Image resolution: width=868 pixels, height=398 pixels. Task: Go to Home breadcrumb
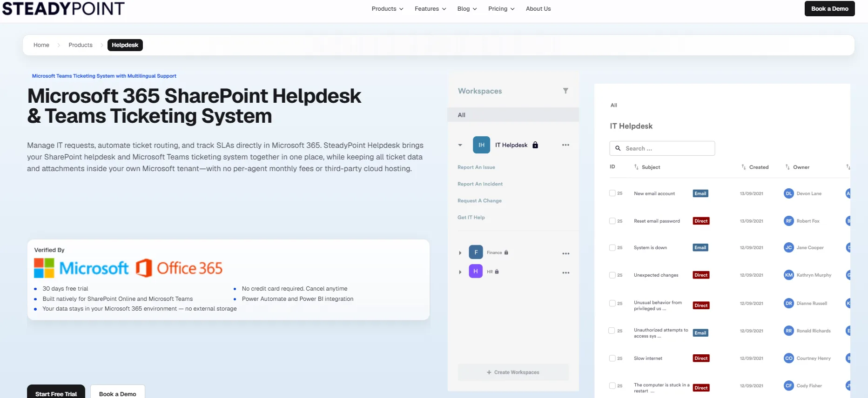[x=41, y=45]
